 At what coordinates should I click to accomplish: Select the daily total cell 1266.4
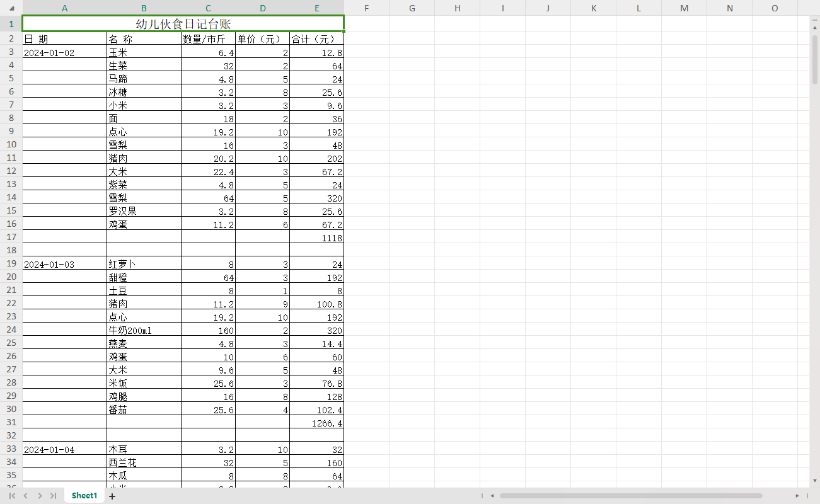coord(317,423)
